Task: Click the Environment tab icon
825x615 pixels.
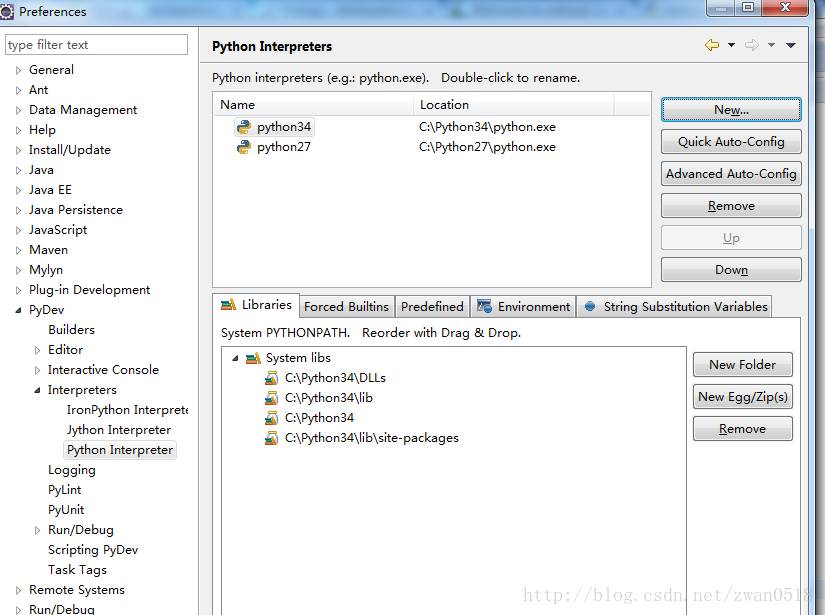Action: coord(484,306)
